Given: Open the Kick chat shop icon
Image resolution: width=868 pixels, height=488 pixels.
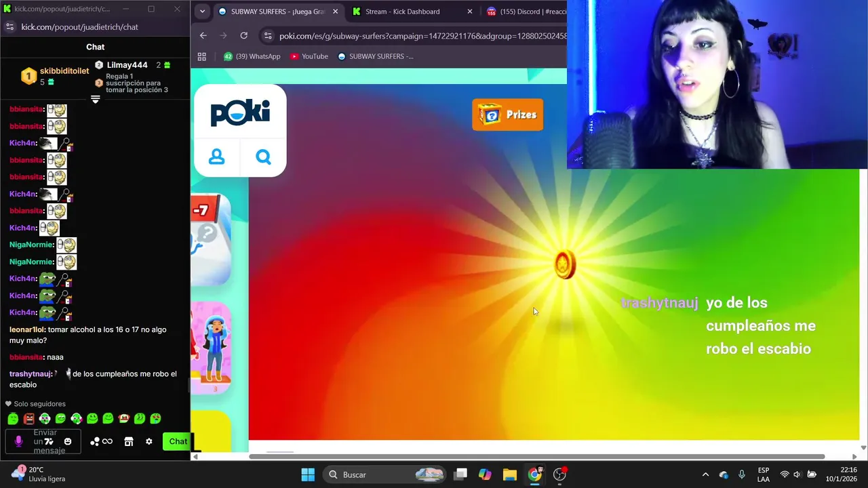Looking at the screenshot, I should (129, 441).
